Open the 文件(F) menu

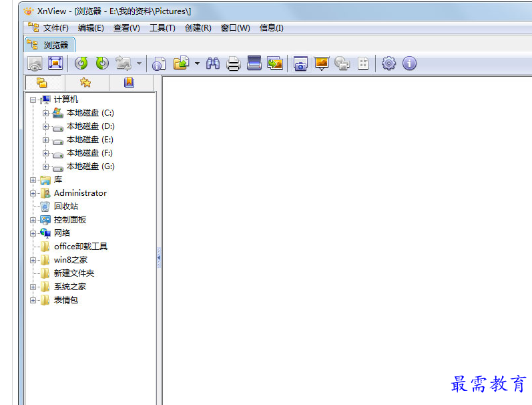(x=55, y=28)
